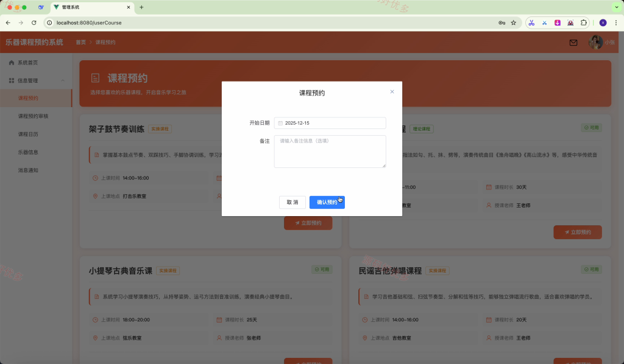Confirm the booking with 确认预约 button
This screenshot has height=364, width=624.
327,202
